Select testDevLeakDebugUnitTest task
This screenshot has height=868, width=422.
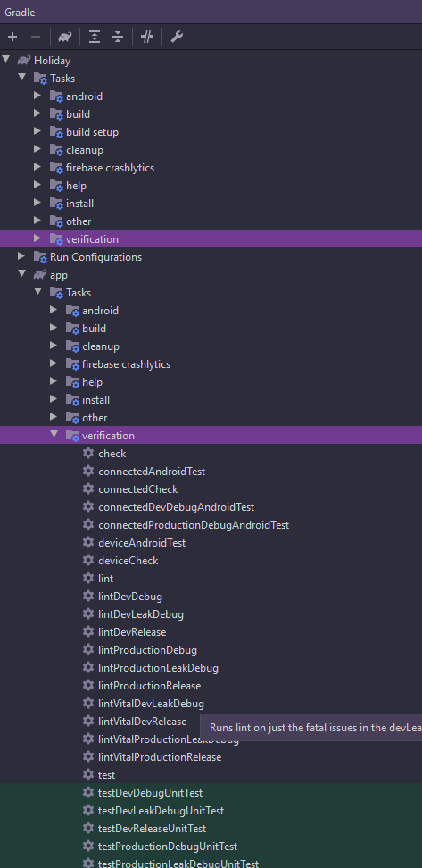click(161, 811)
